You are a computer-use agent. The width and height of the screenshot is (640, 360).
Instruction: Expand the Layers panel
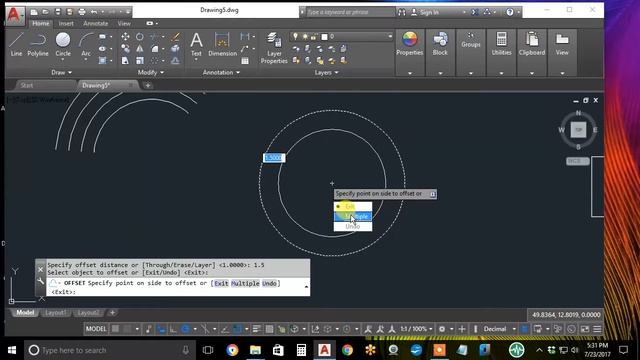click(327, 72)
